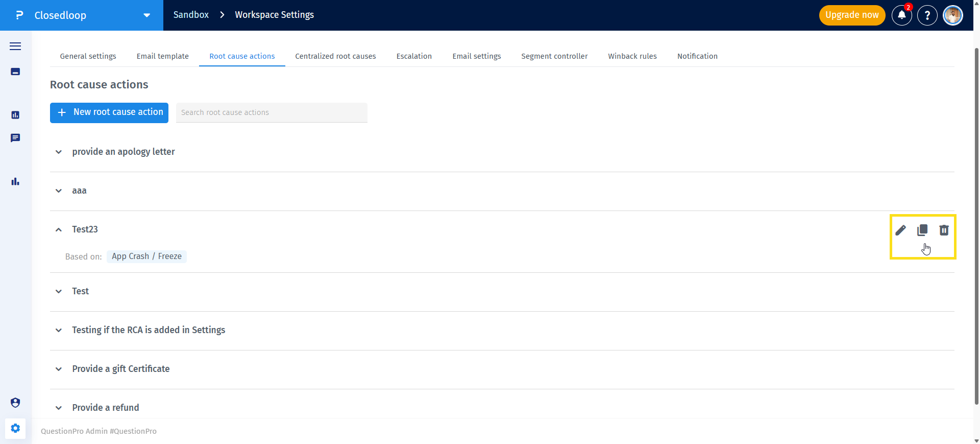
Task: Open the feedback messages sidebar icon
Action: point(15,138)
